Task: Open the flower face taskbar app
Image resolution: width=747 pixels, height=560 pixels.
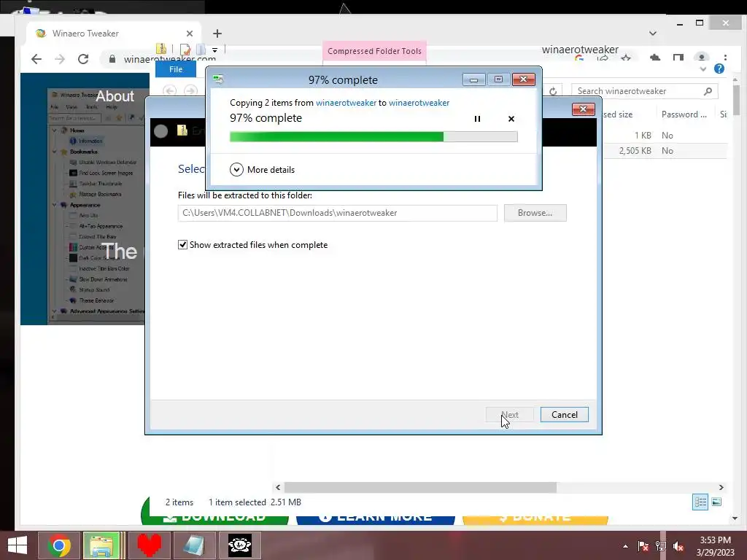Action: tap(239, 545)
